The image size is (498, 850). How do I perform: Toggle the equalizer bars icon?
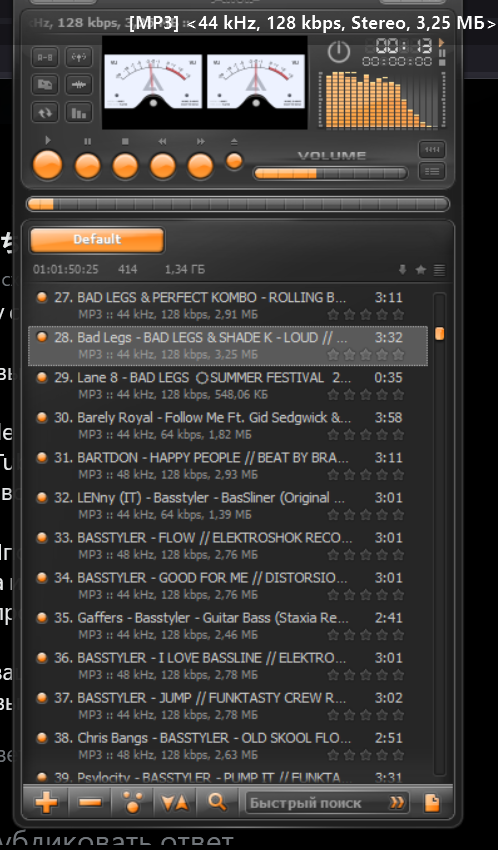click(79, 113)
